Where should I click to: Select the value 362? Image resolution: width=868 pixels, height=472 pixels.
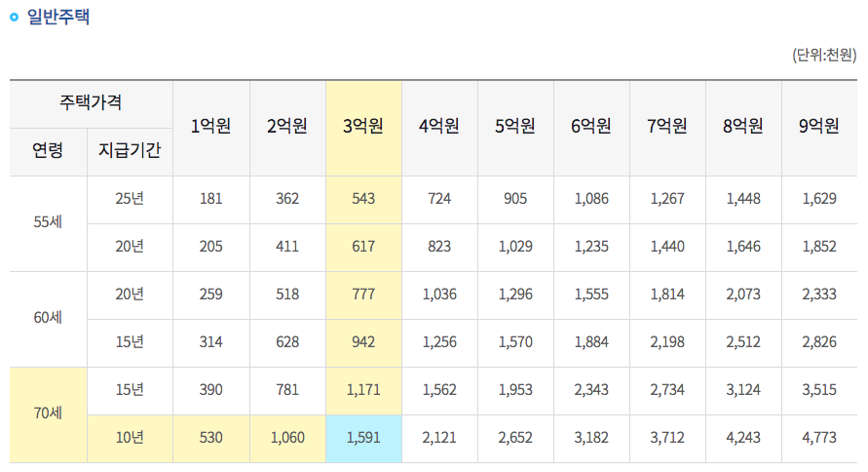pyautogui.click(x=287, y=200)
